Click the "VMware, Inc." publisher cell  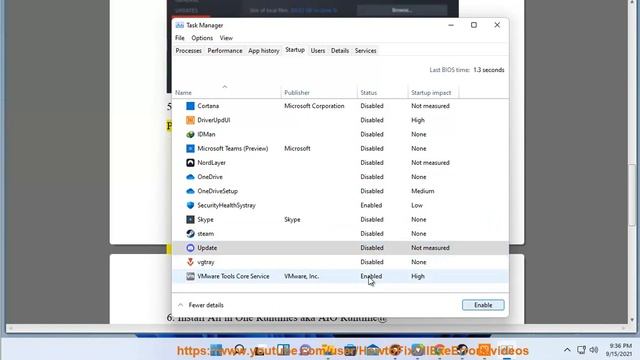pyautogui.click(x=302, y=276)
